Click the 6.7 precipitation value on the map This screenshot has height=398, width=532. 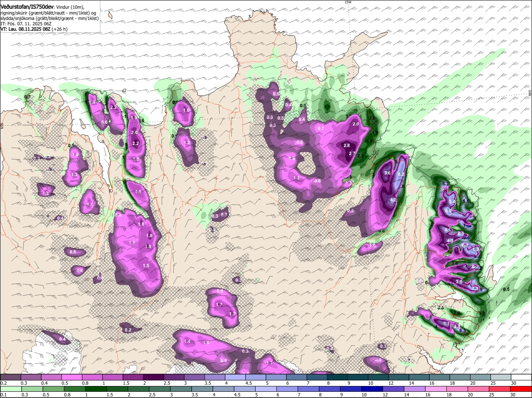446,184
